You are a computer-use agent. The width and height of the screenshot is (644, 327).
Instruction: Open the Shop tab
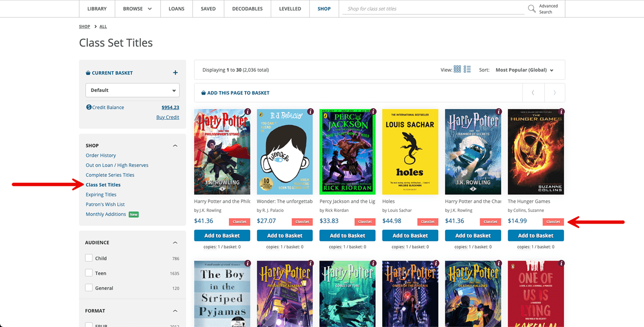click(x=324, y=8)
